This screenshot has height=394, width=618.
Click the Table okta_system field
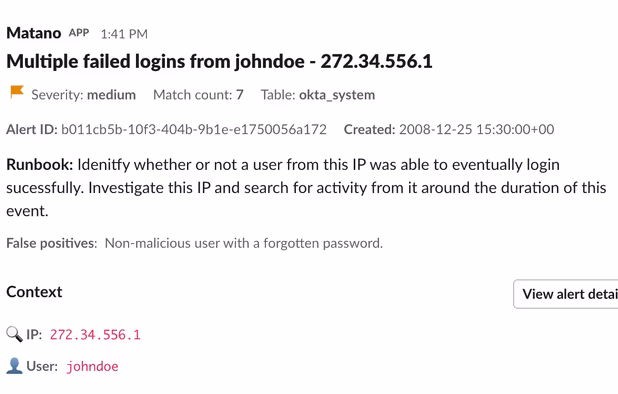[x=318, y=95]
